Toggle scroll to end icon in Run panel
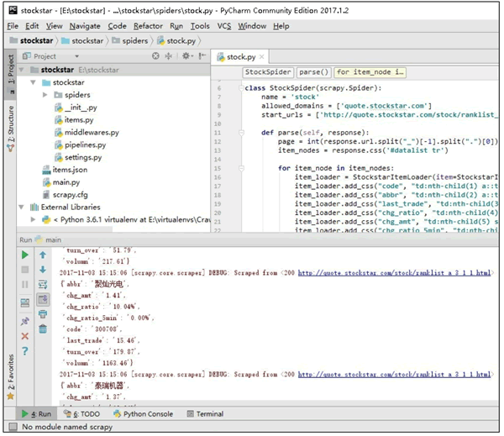 [43, 299]
